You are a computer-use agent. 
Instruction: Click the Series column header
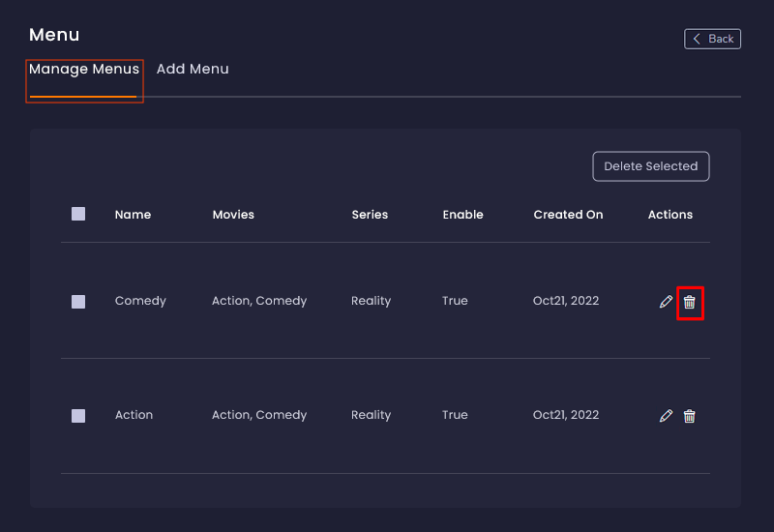[x=370, y=215]
